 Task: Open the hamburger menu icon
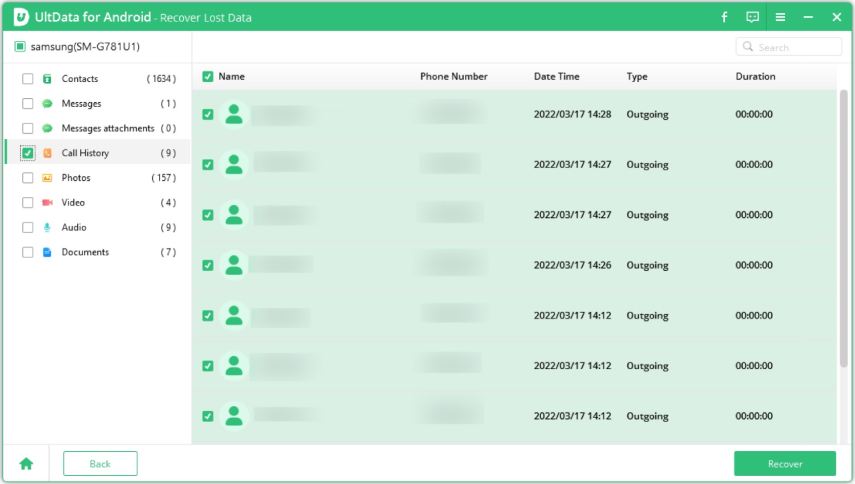780,17
